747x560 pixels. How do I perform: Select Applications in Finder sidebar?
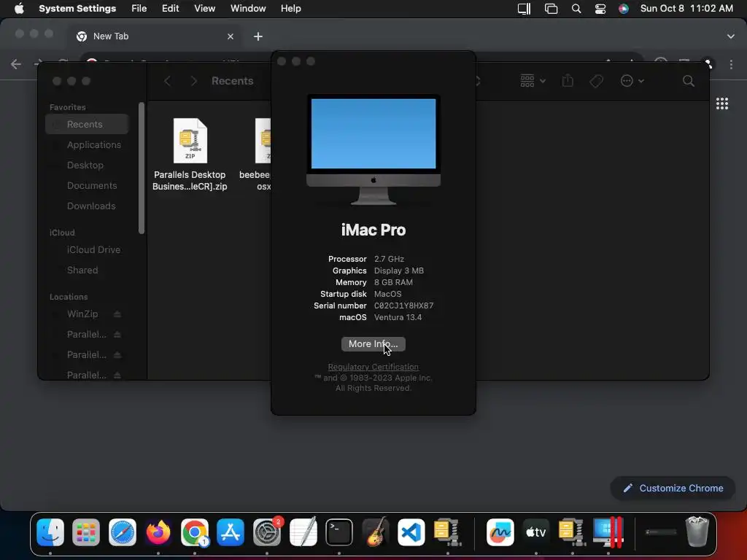tap(88, 145)
